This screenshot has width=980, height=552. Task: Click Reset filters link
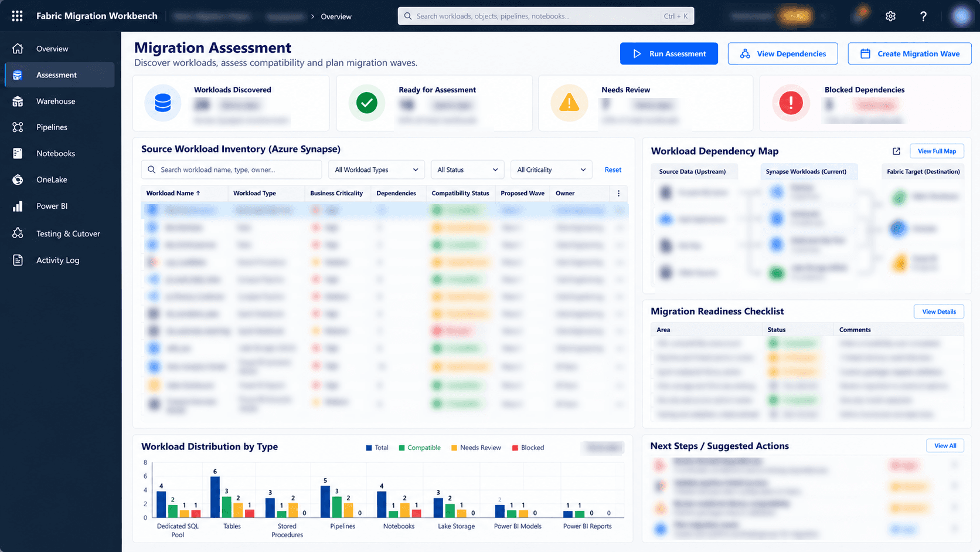pyautogui.click(x=613, y=170)
